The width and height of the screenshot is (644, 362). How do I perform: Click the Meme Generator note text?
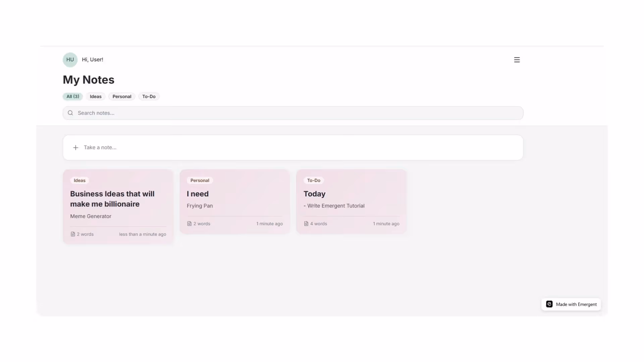(91, 216)
